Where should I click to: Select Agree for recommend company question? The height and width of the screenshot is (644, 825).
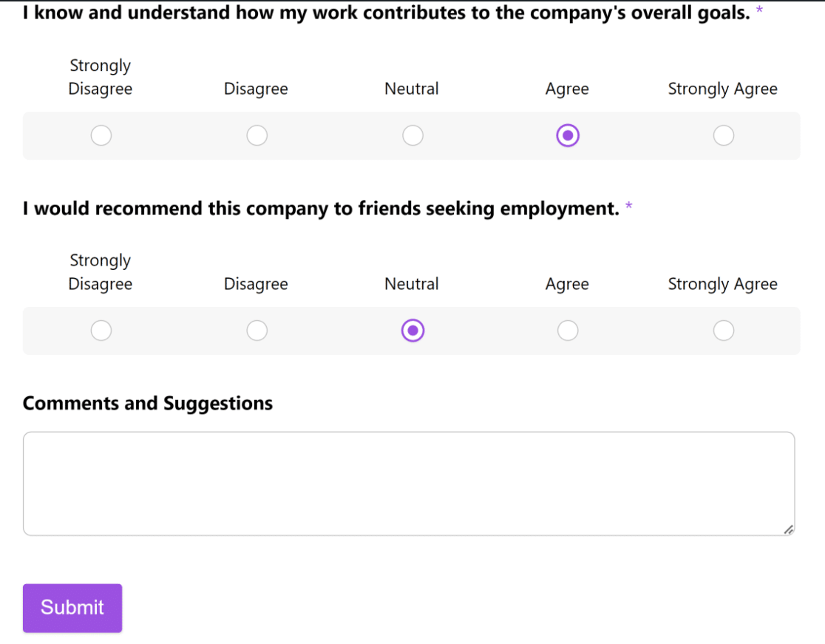tap(568, 331)
